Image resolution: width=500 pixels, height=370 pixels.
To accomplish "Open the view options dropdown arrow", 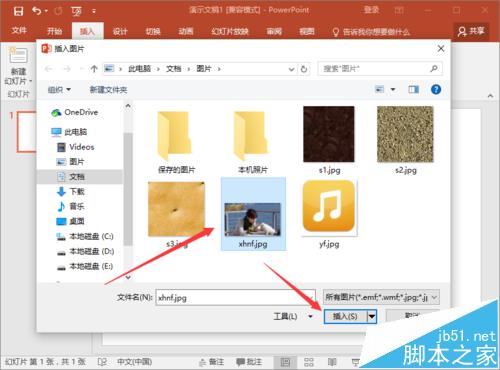I will pos(393,89).
